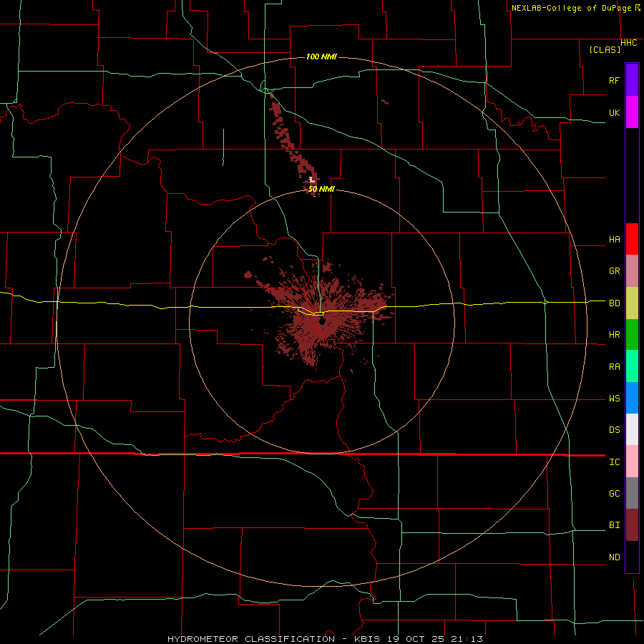Click the GC gray legend swatch
This screenshot has width=644, height=644.
pyautogui.click(x=632, y=493)
